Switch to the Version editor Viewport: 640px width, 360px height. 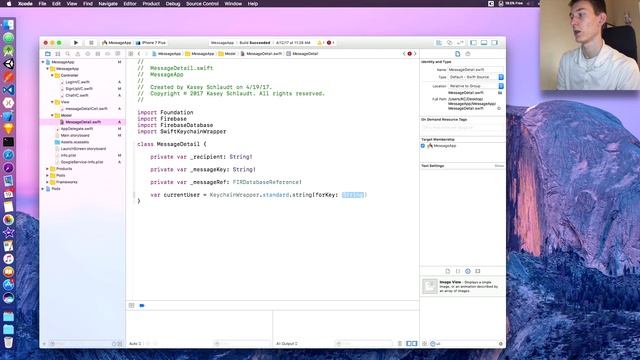[x=460, y=43]
